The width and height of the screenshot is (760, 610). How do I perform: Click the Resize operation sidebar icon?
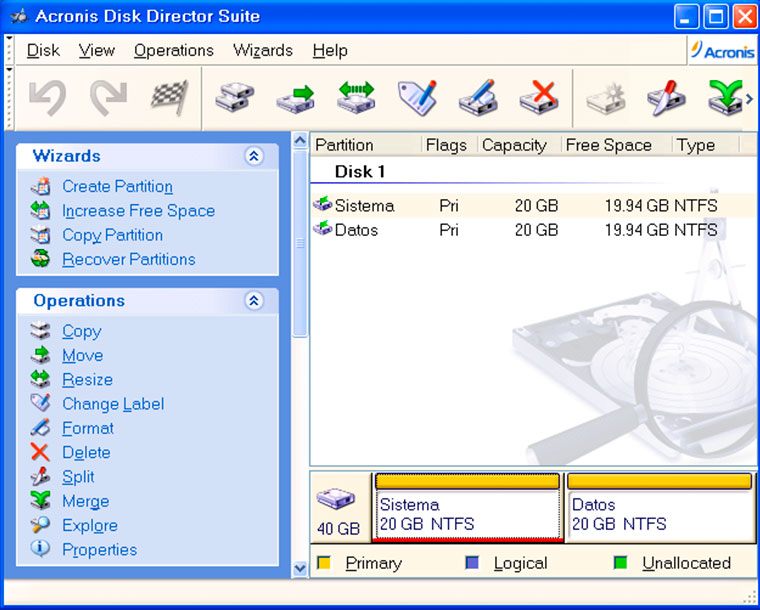click(40, 379)
